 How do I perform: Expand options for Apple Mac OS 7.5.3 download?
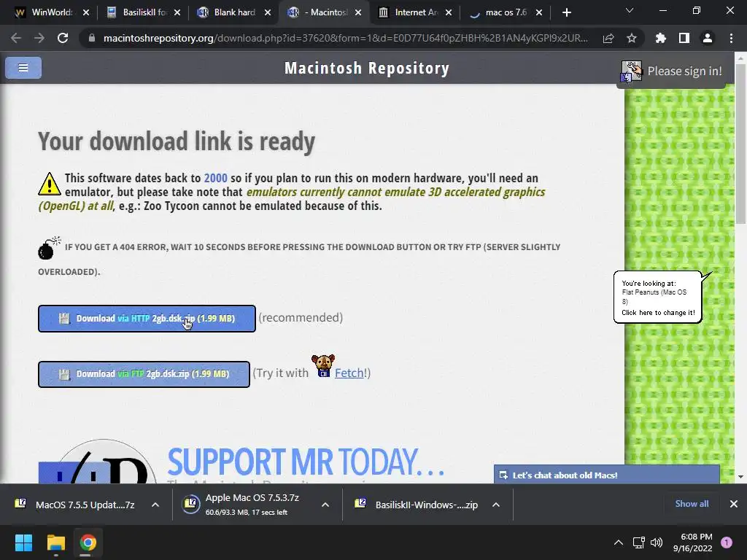pos(325,505)
